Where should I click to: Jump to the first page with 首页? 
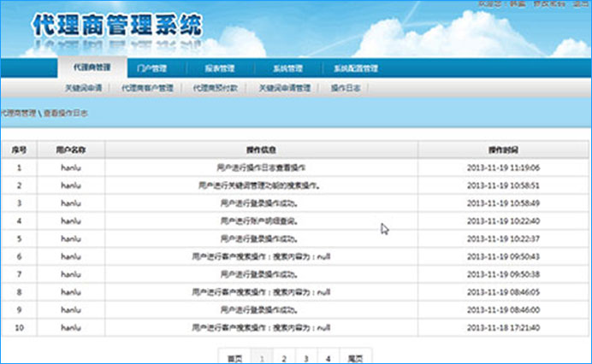(234, 357)
